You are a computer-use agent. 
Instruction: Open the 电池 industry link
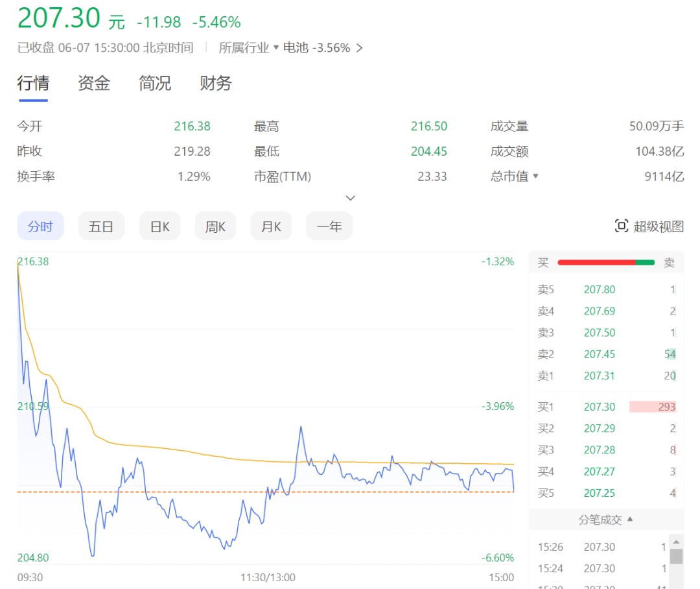[296, 48]
